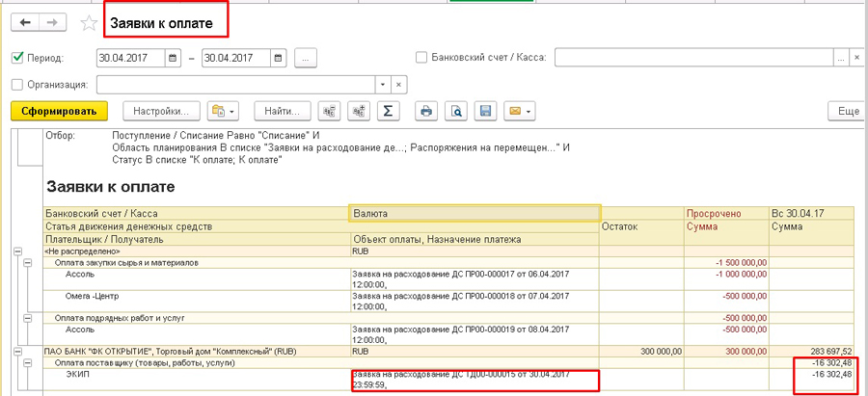The height and width of the screenshot is (396, 868).
Task: Open the report variants dropdown
Action: (x=223, y=111)
